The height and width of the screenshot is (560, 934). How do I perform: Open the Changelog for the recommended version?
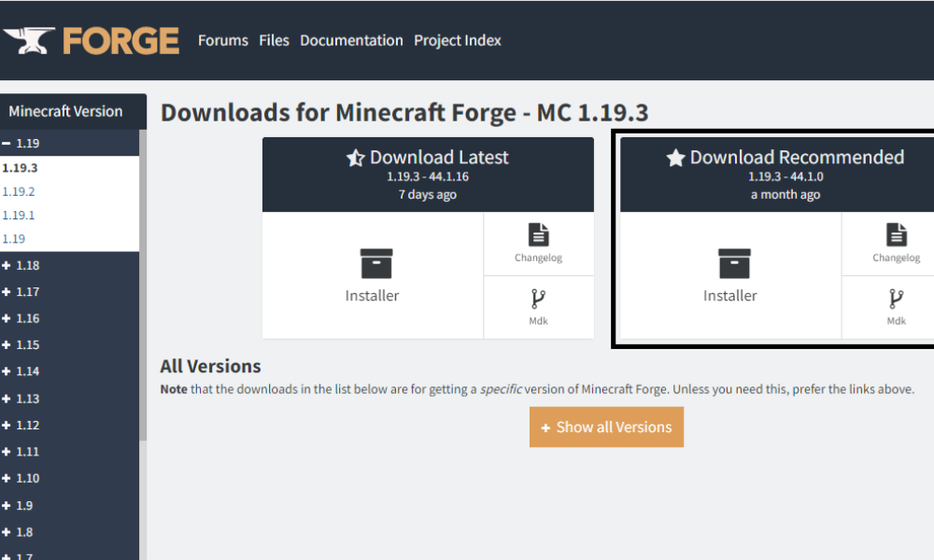coord(896,241)
